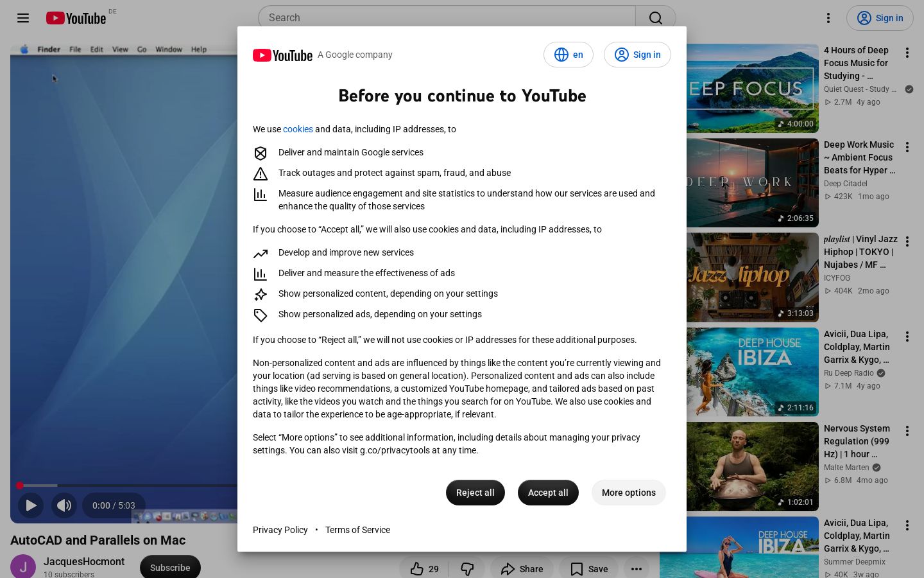
Task: Click Sign in inside the consent dialog
Action: click(x=637, y=55)
